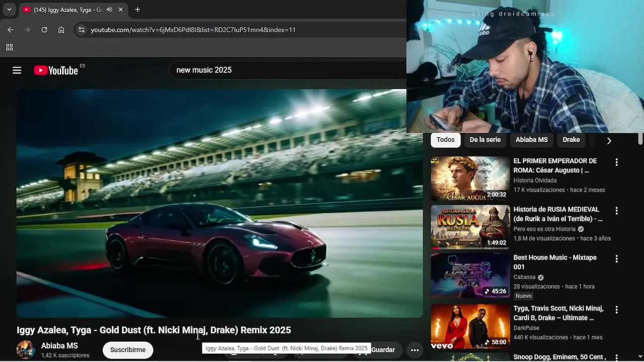Open 'Best House Music - Mixtape 001' title
Screen dimensions: 644x362
coord(555,262)
